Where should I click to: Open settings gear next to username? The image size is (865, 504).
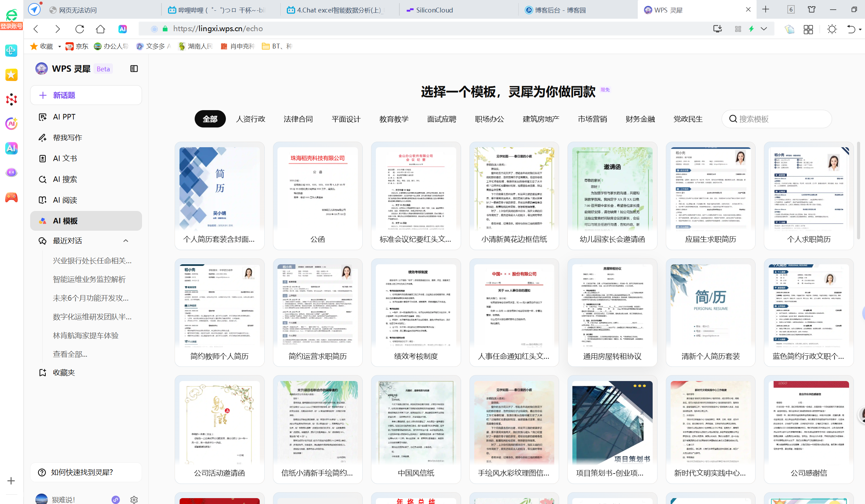click(134, 499)
